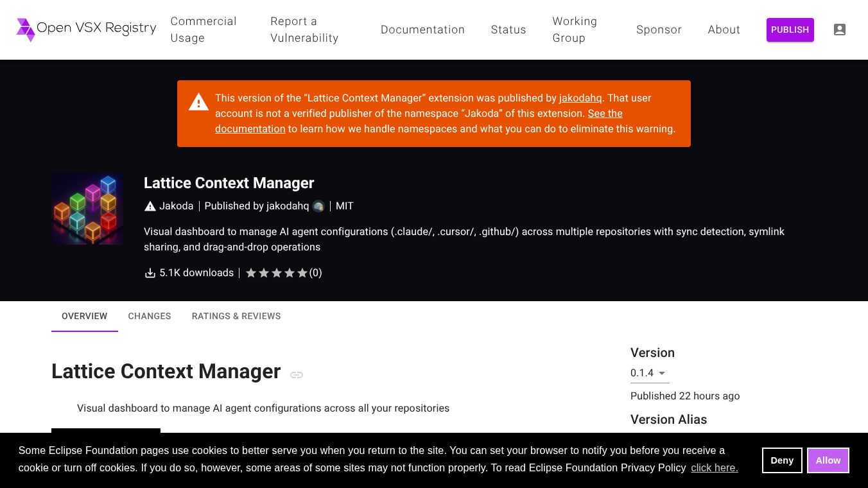Open the Working Group nav link

575,30
